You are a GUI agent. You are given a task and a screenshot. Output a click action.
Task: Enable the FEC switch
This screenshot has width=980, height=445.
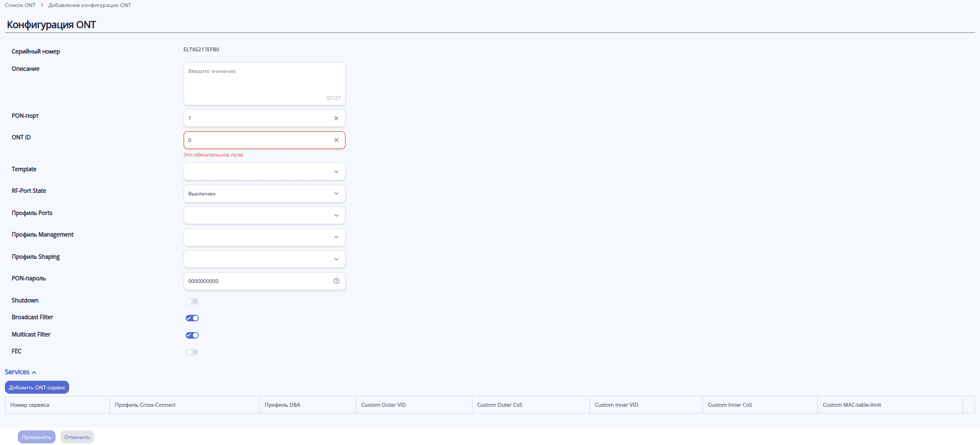pos(192,352)
